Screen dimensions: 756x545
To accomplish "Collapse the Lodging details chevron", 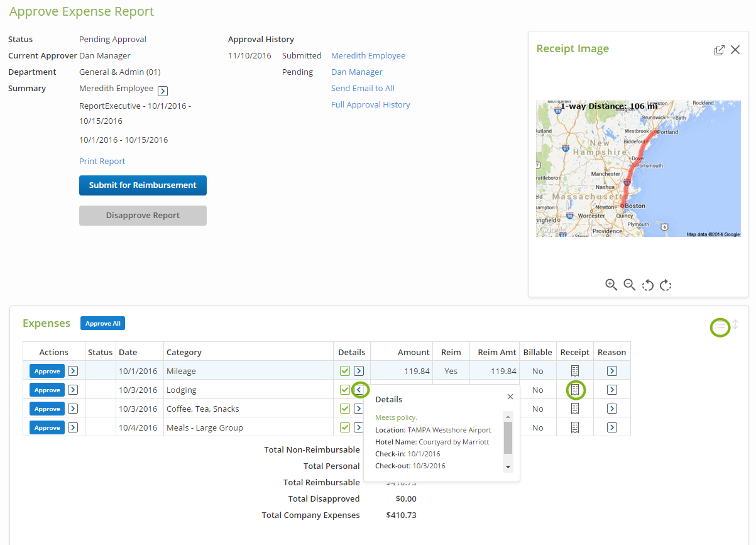I will 359,390.
